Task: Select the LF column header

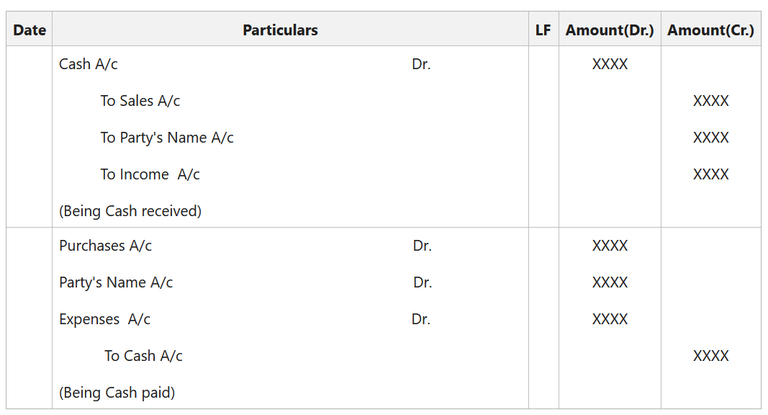Action: click(543, 30)
